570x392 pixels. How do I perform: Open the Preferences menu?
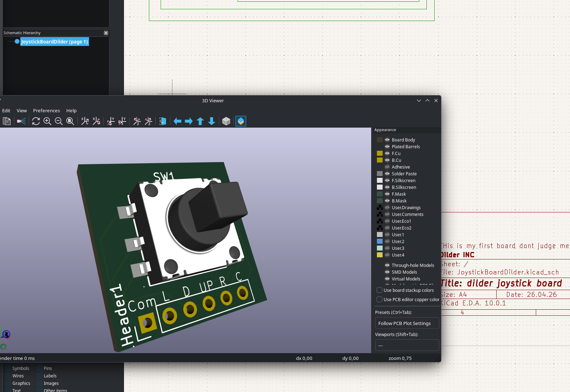pyautogui.click(x=46, y=110)
